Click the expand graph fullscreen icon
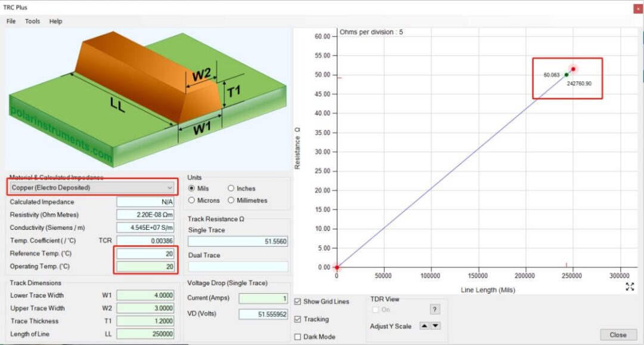 tap(630, 287)
